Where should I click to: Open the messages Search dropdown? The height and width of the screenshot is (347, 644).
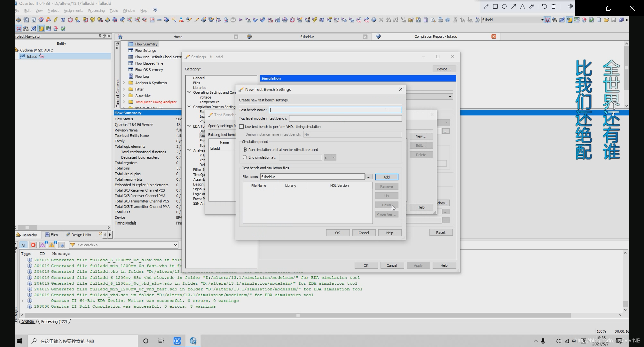(x=175, y=245)
